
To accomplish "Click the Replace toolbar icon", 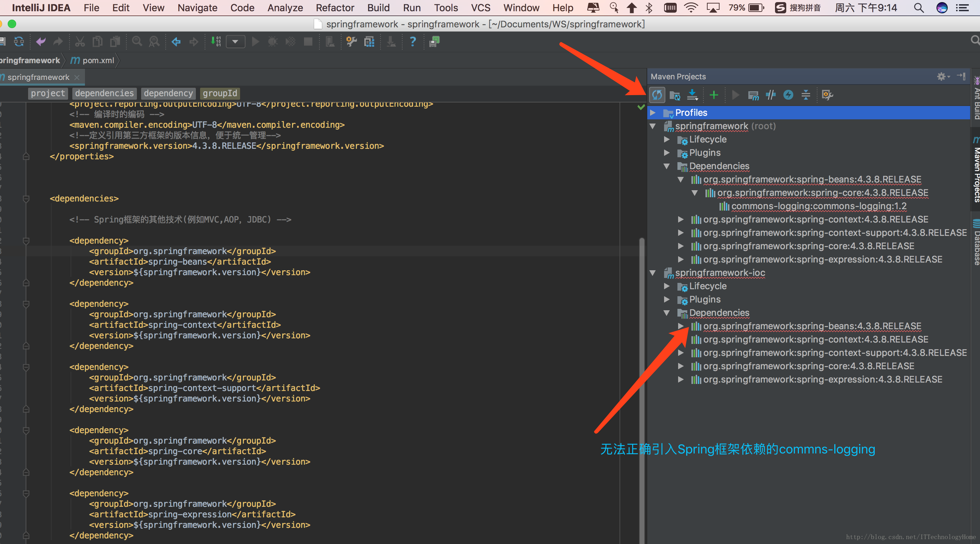I will point(154,41).
